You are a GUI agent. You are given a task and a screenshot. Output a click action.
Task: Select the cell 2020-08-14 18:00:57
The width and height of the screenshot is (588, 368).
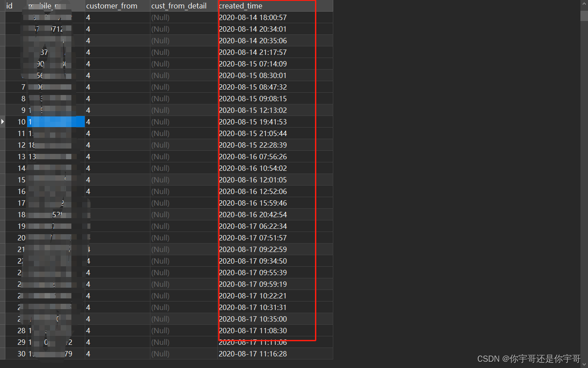coord(275,17)
